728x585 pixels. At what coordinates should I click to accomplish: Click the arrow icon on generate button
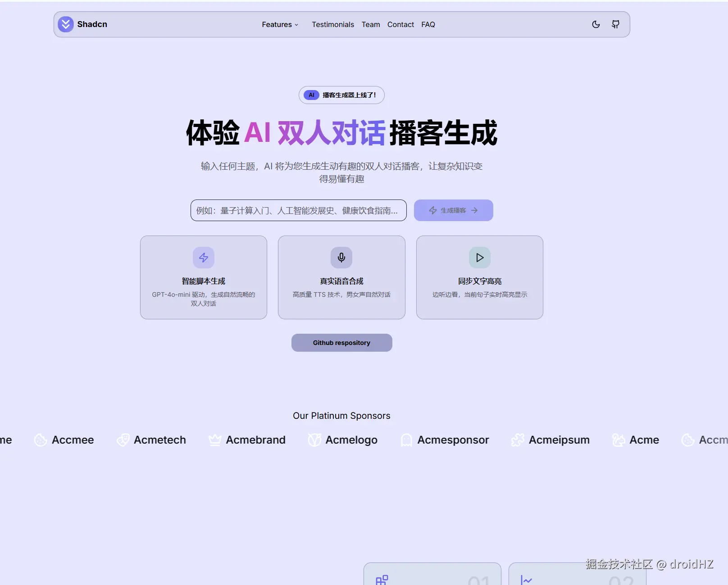point(474,210)
